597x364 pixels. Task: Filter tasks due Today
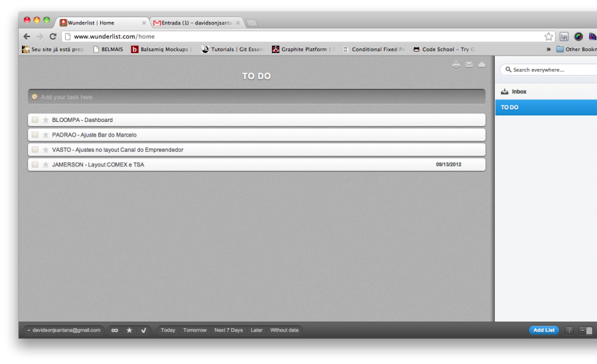[168, 330]
